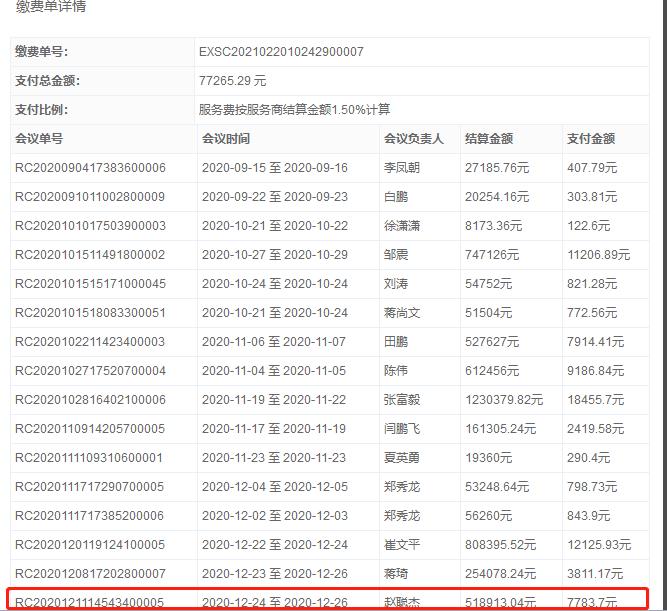This screenshot has width=667, height=611.
Task: Click payment order number EXSC2021022010242900007
Action: [281, 51]
